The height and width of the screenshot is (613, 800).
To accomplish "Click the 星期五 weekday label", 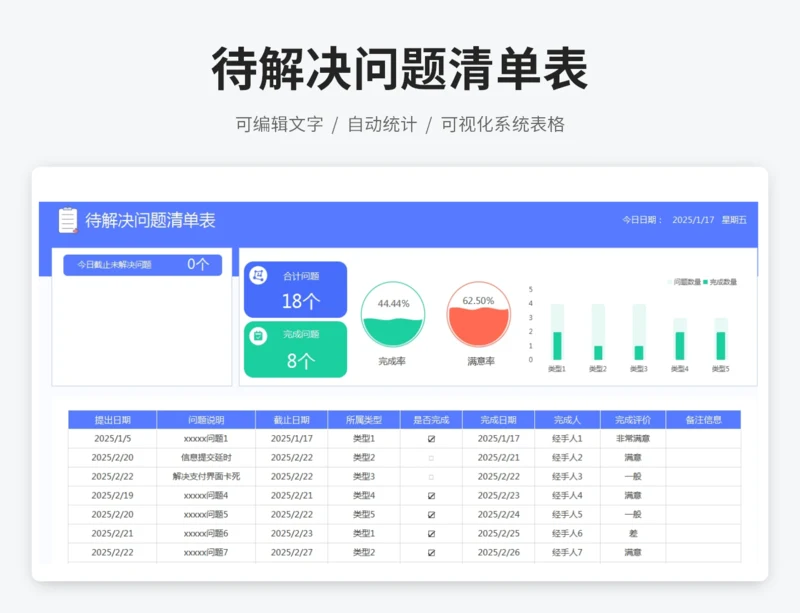I will (x=734, y=220).
